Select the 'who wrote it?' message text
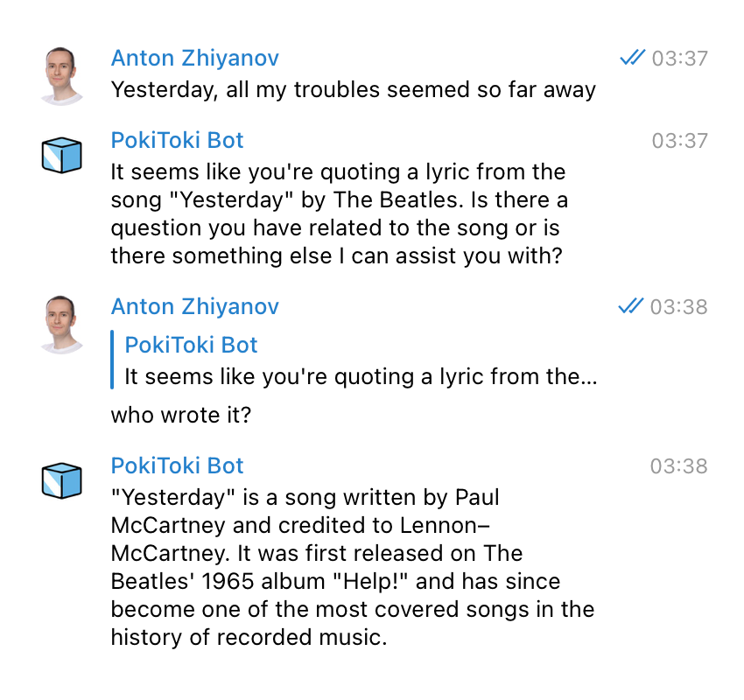The height and width of the screenshot is (700, 744). [181, 416]
